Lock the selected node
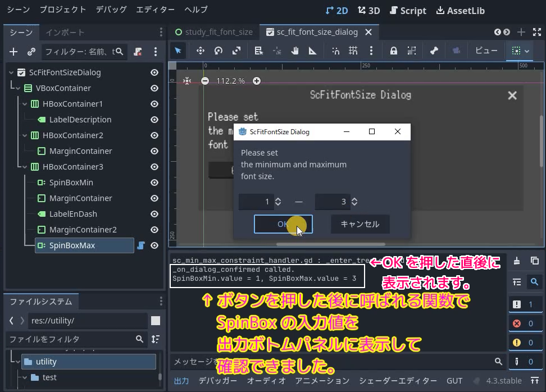 click(x=393, y=51)
